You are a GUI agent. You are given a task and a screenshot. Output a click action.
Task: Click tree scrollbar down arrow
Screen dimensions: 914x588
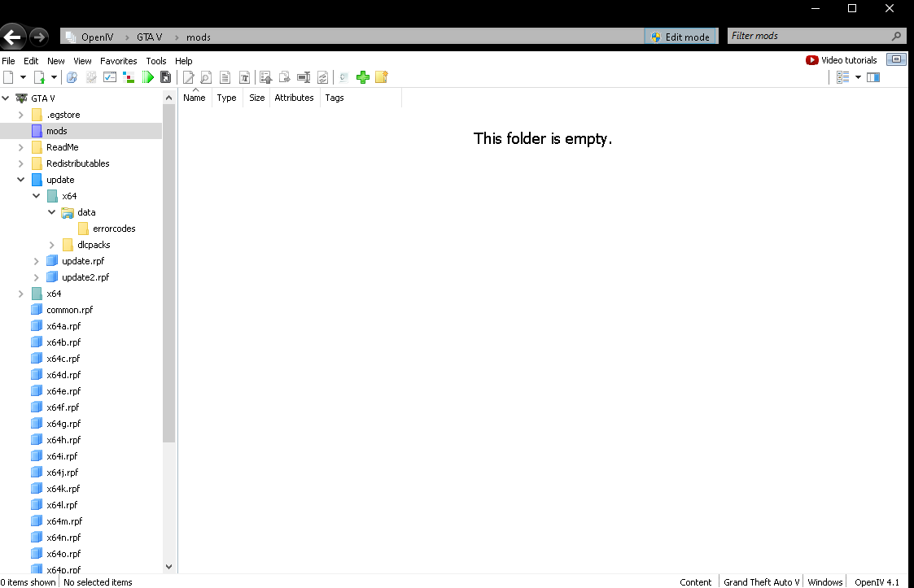coord(168,566)
